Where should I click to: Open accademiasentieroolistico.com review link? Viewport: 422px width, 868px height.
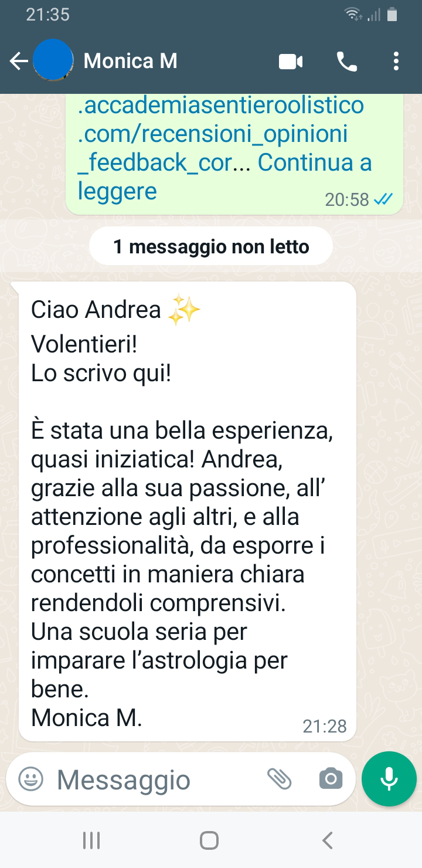coord(221,134)
